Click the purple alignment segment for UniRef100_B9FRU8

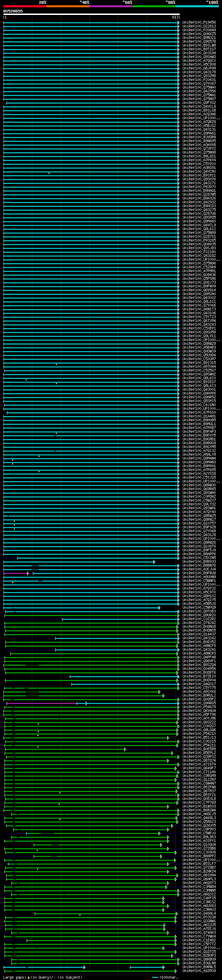pyautogui.click(x=16, y=573)
